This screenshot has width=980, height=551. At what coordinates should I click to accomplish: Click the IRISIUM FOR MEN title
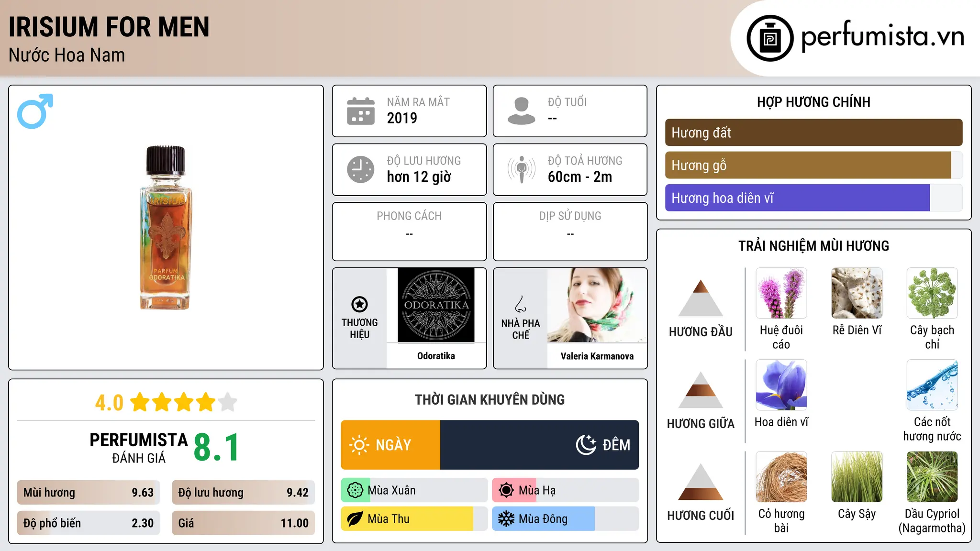click(109, 27)
